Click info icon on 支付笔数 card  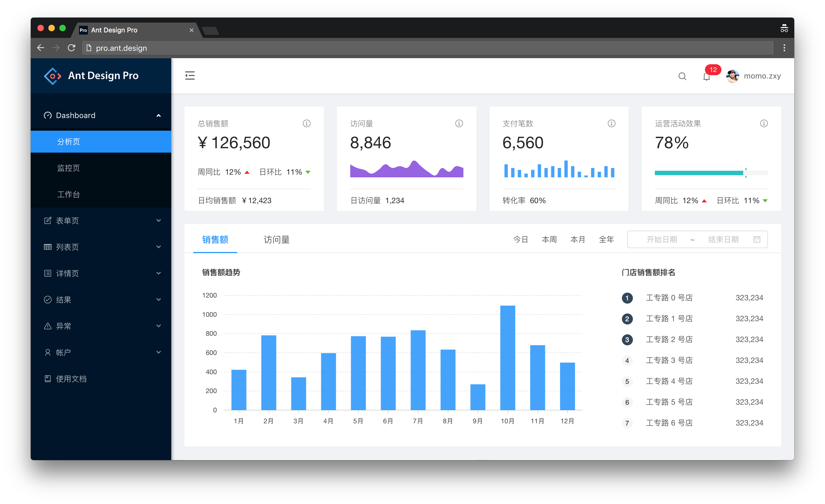[611, 124]
